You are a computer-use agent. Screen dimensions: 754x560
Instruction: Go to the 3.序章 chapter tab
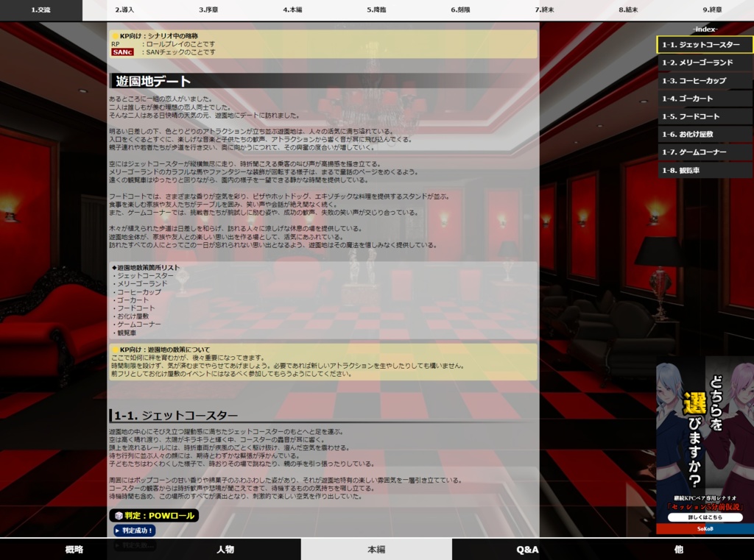(x=208, y=10)
